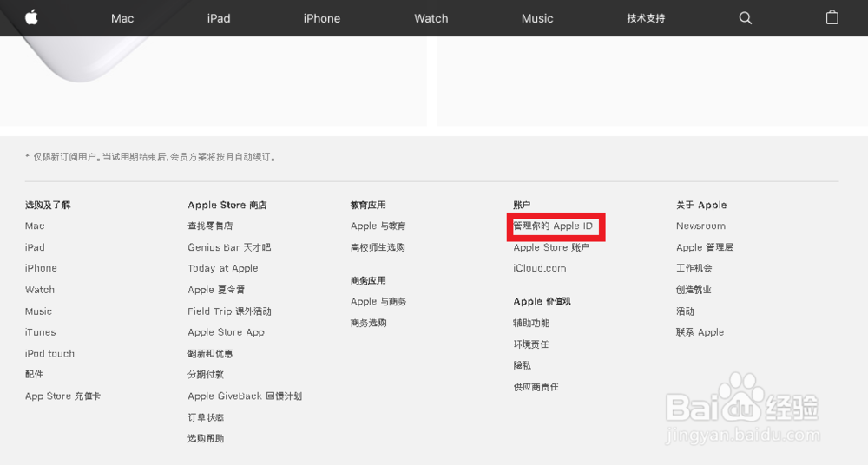Open the 配件 footer link
868x465 pixels.
pyautogui.click(x=34, y=375)
